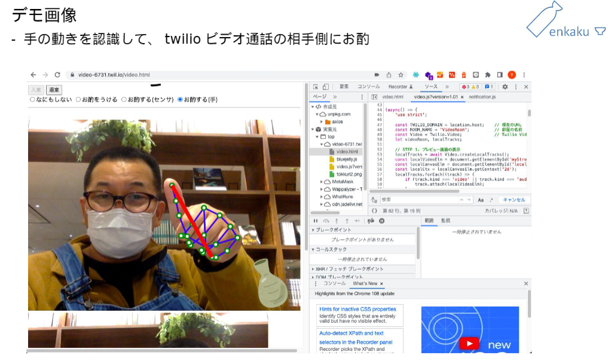The width and height of the screenshot is (608, 364).
Task: Click the camera indicator in the address bar
Action: coord(377,75)
